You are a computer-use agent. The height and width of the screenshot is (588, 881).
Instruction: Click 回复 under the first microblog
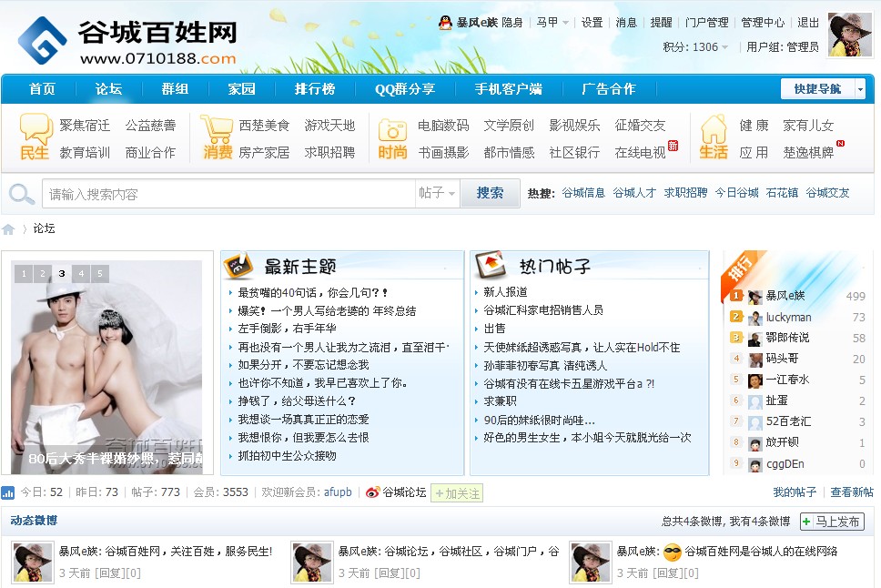coord(109,573)
